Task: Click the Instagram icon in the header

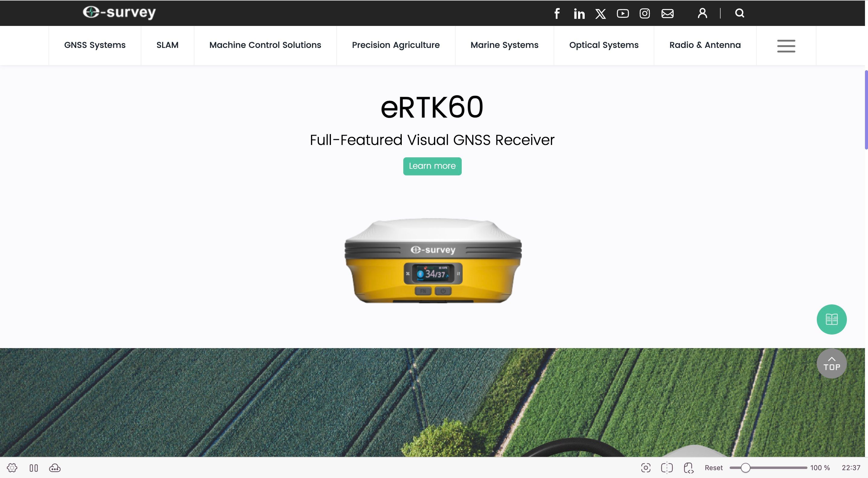Action: [x=644, y=14]
